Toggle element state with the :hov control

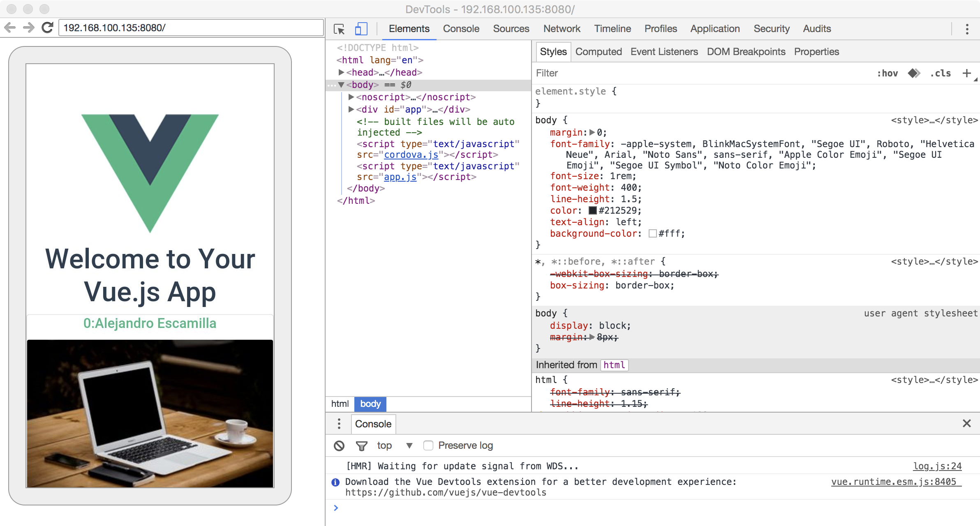888,73
